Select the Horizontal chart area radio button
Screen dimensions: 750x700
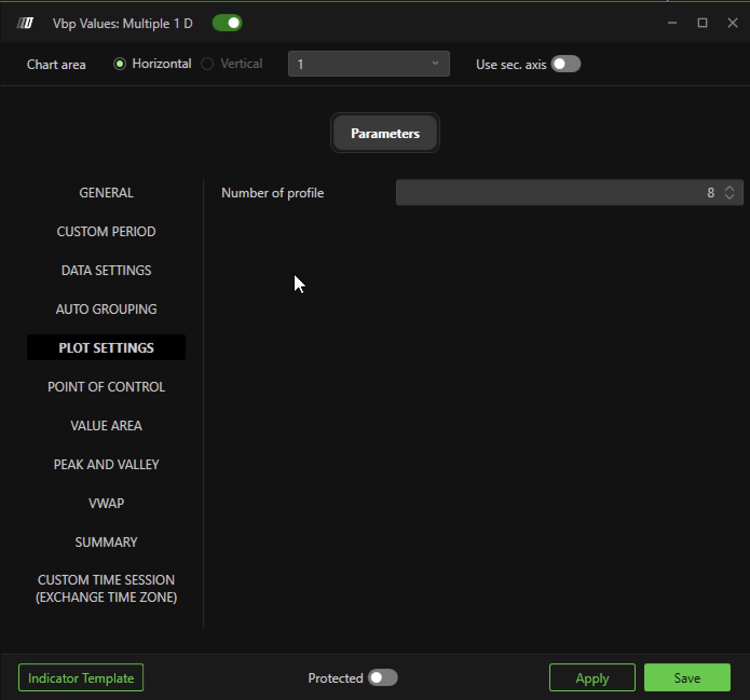[120, 64]
